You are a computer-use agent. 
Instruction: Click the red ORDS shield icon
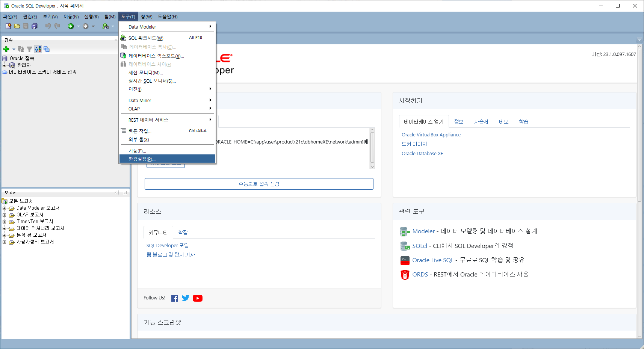point(405,275)
